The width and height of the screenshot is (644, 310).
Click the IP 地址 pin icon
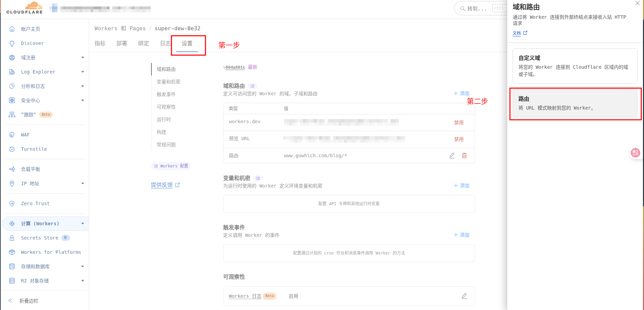click(12, 183)
